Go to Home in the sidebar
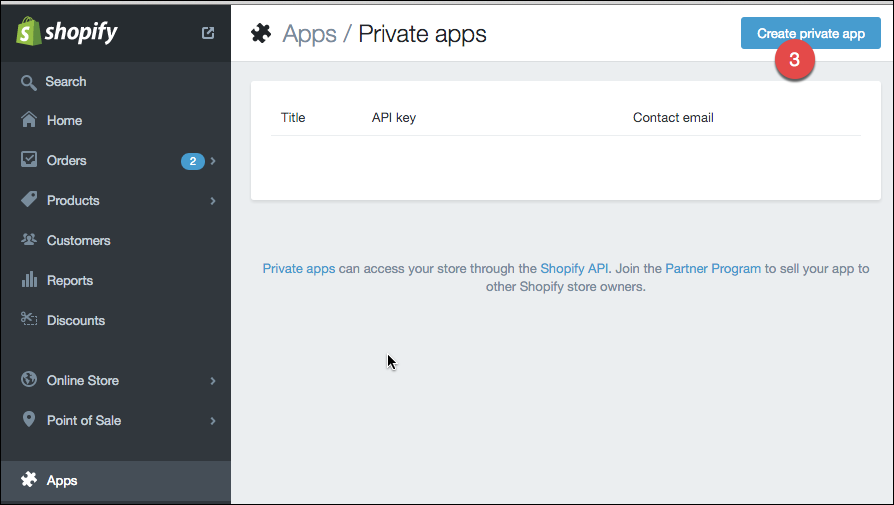The height and width of the screenshot is (505, 894). pyautogui.click(x=116, y=120)
